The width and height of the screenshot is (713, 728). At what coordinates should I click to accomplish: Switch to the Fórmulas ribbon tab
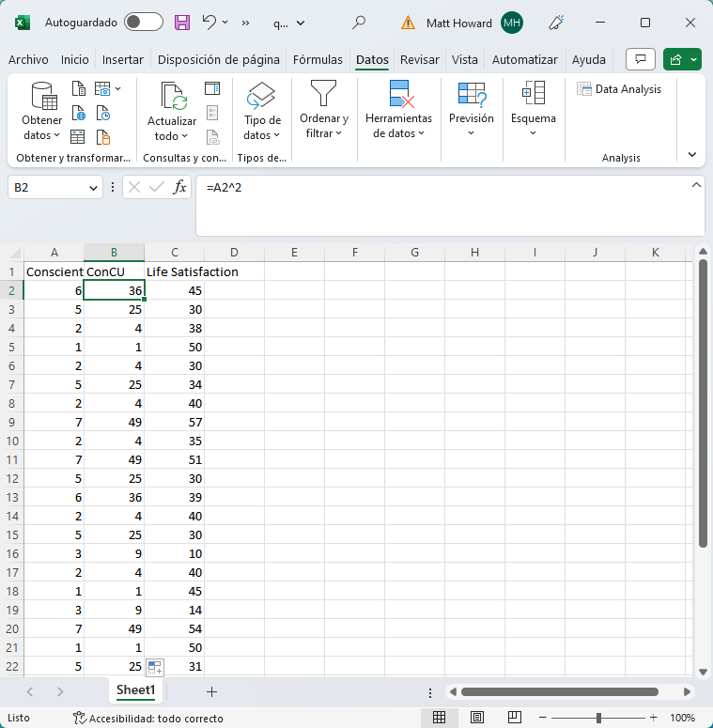pos(318,59)
